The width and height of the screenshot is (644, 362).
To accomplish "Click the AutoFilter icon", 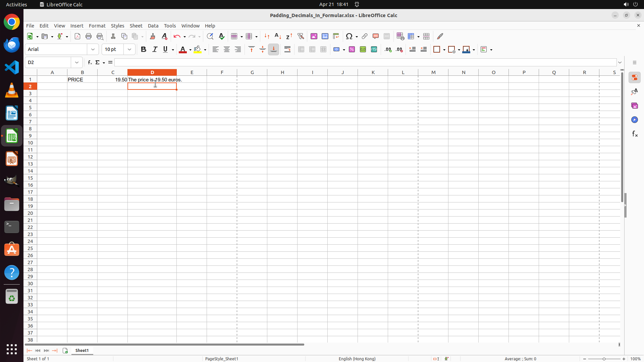I will tap(301, 36).
